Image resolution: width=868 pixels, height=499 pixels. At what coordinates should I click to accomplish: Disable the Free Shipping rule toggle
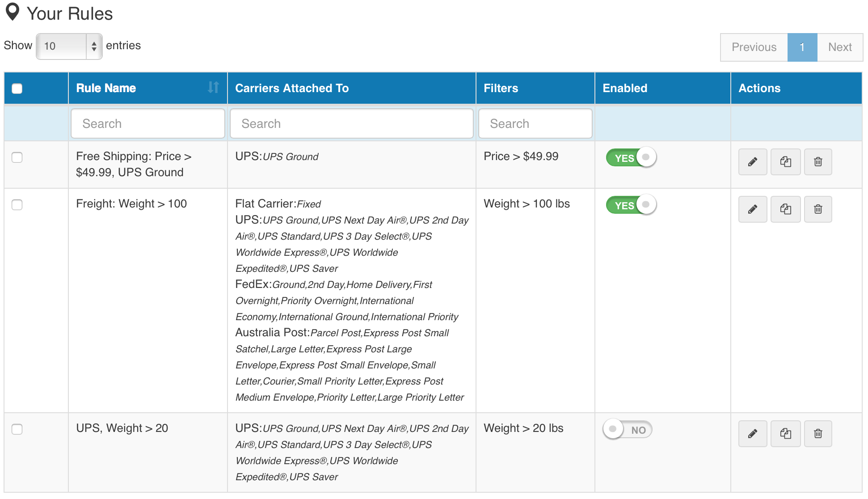click(631, 157)
